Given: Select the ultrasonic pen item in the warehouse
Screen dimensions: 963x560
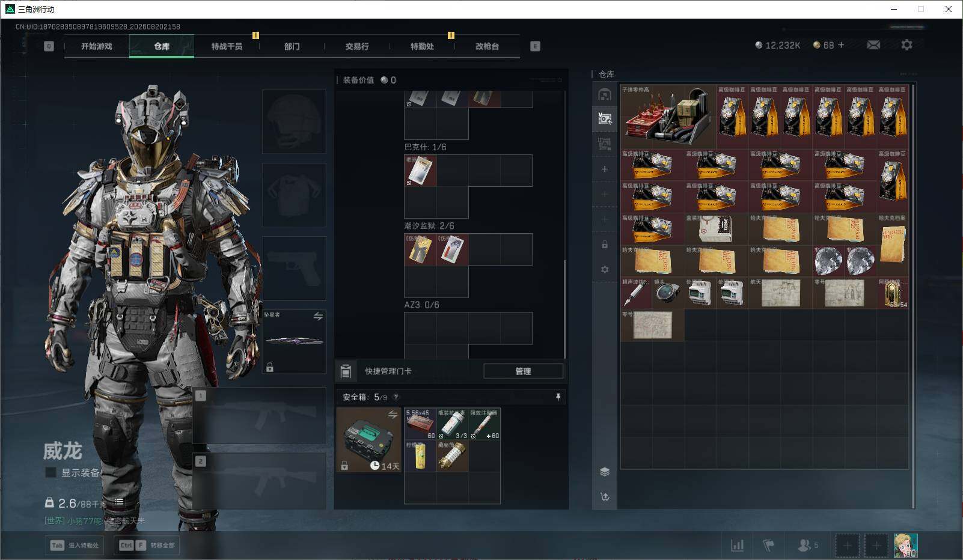Looking at the screenshot, I should pos(636,293).
